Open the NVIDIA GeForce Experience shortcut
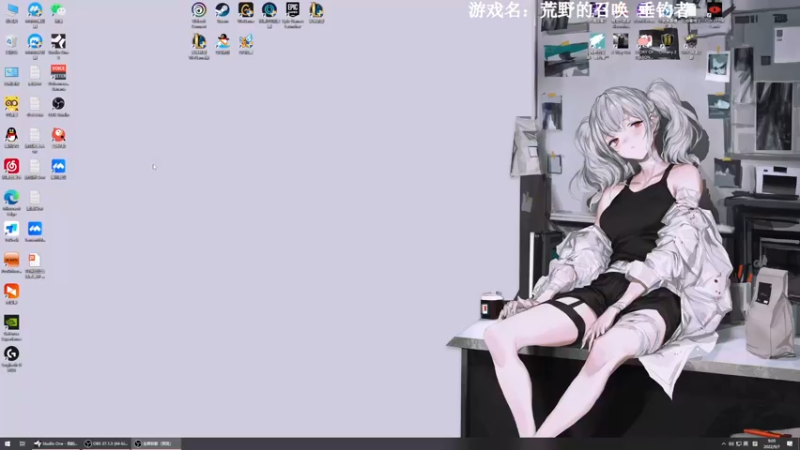 (x=12, y=327)
